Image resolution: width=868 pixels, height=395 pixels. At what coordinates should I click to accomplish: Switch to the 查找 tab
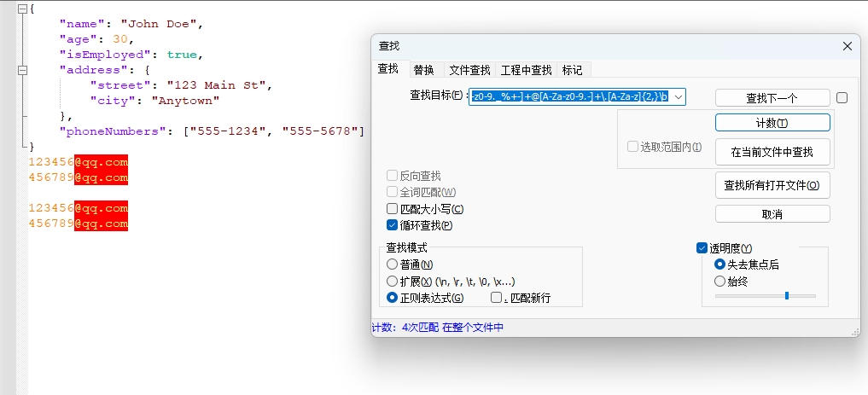click(388, 69)
